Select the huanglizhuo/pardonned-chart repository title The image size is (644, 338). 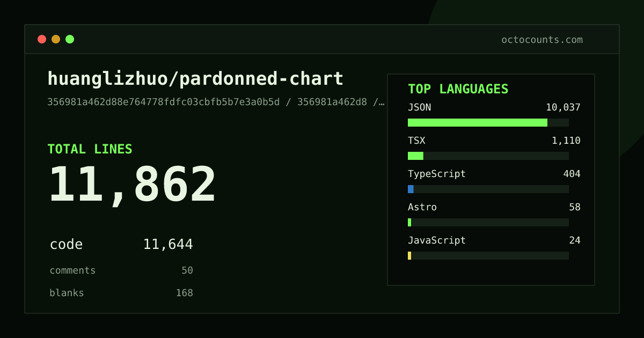(195, 79)
